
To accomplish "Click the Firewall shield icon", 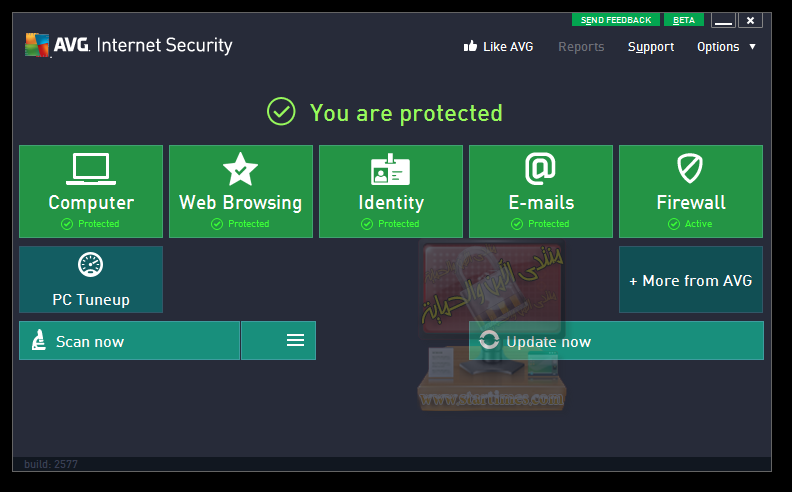I will [690, 168].
